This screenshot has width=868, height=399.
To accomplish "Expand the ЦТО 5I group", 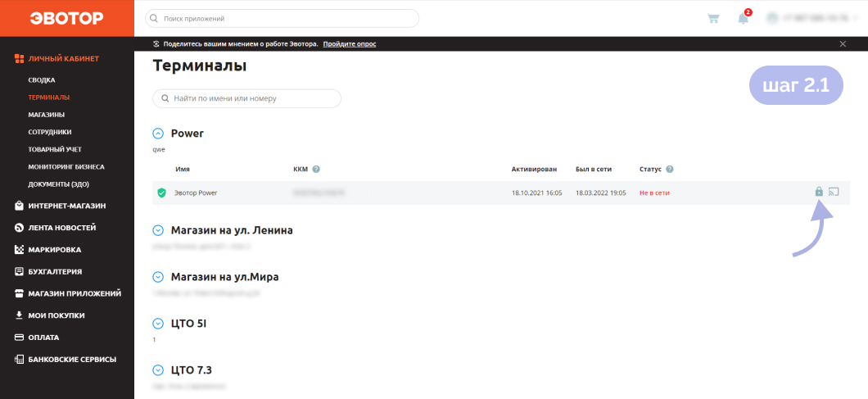I will (x=158, y=323).
